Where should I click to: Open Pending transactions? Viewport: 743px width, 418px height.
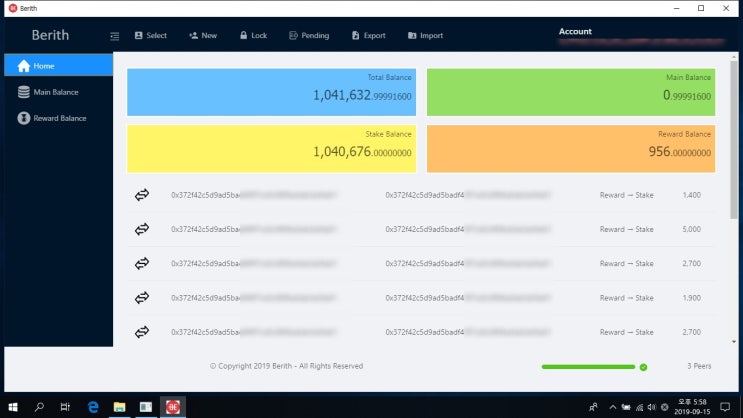pos(309,36)
